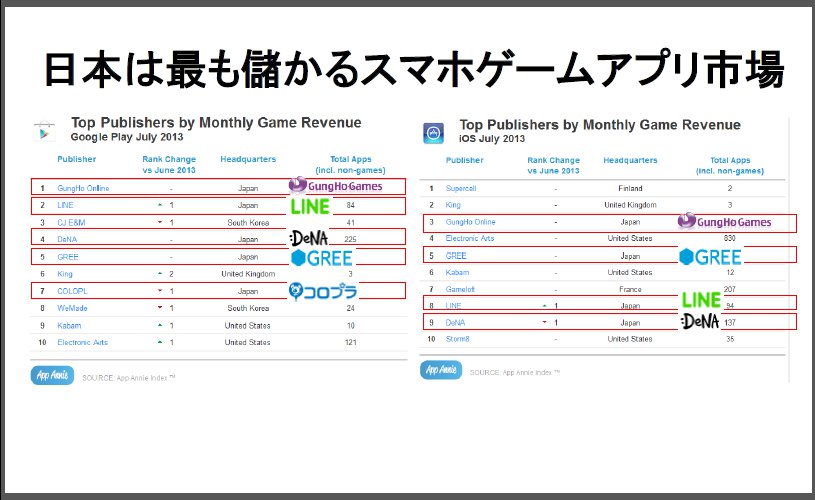Viewport: 815px width, 500px height.
Task: Click the GungHo Games logo in iOS table
Action: pos(725,222)
